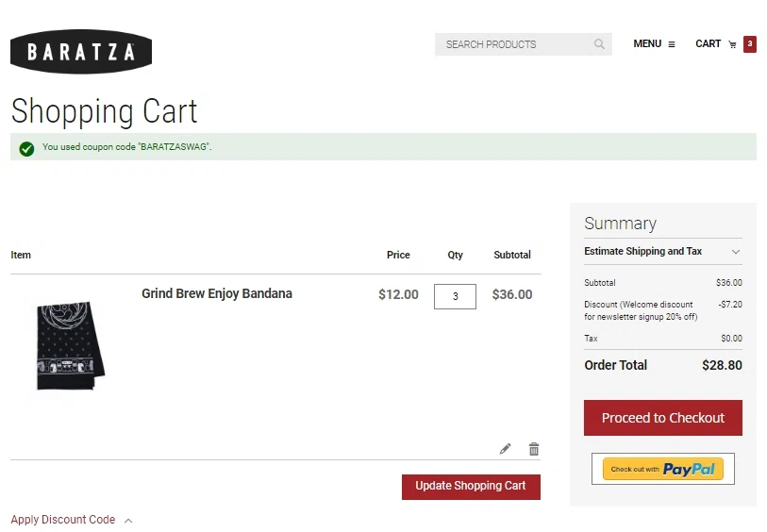Click the discount value -$7.20

click(x=730, y=304)
